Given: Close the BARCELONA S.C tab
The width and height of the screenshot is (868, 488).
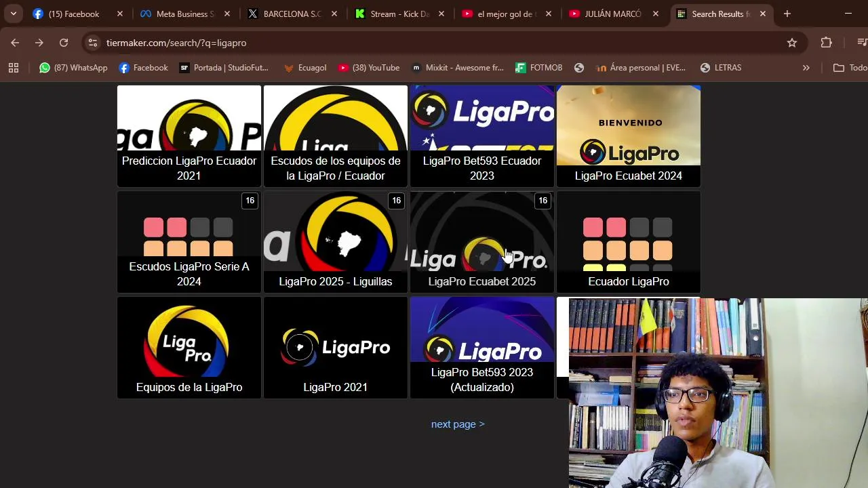Looking at the screenshot, I should pyautogui.click(x=334, y=14).
